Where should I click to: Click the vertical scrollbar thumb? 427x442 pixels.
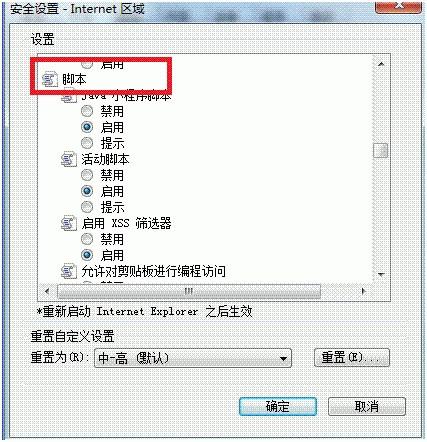click(381, 150)
